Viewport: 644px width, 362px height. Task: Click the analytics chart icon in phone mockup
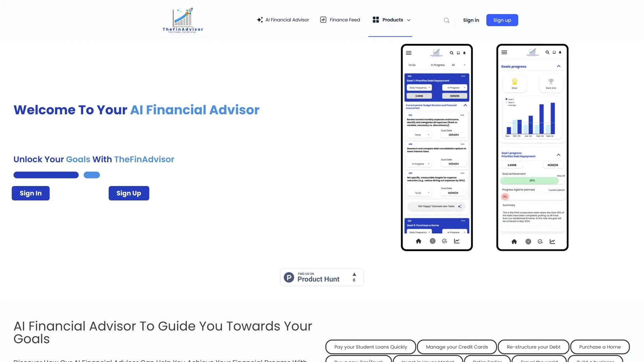point(457,241)
